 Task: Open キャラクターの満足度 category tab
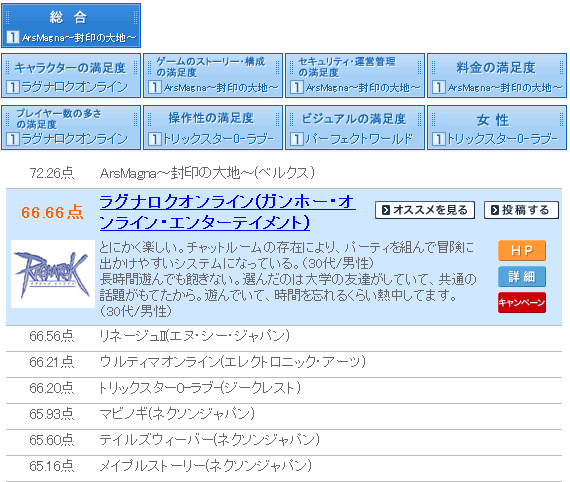[71, 76]
